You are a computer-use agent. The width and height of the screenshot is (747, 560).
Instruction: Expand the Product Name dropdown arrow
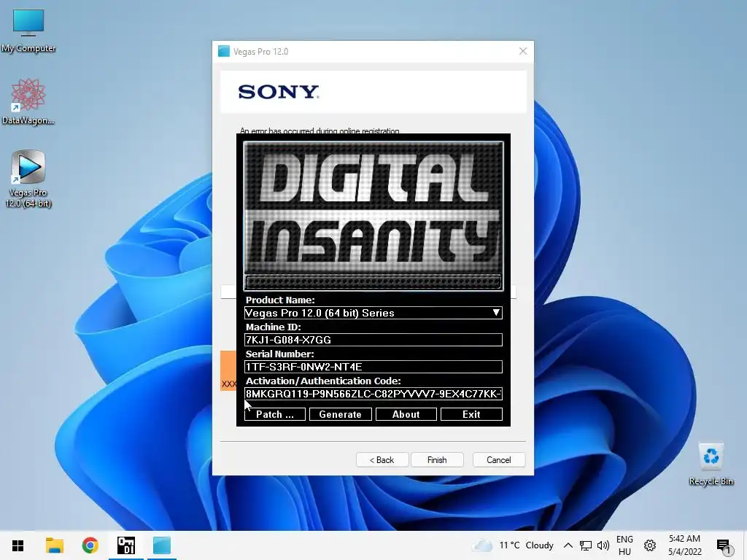click(x=496, y=313)
